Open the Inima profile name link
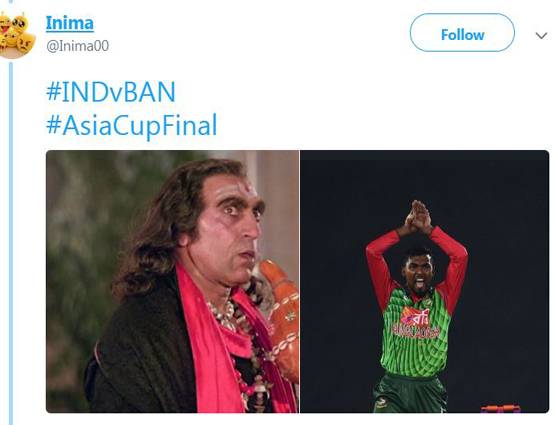 pos(70,24)
